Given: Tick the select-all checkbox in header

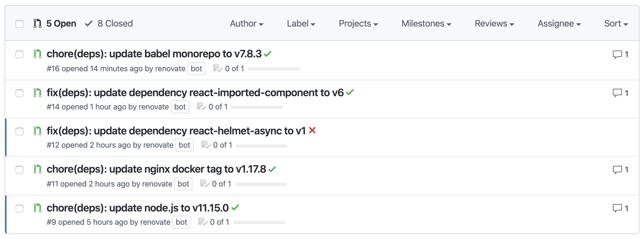Looking at the screenshot, I should click(x=19, y=24).
